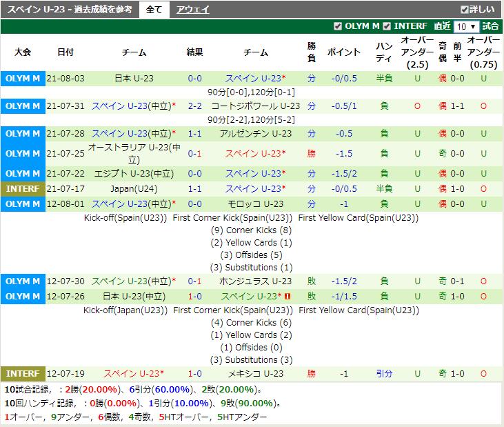Open 1-0 result versus メキシコ U-23
The image size is (504, 427).
[x=195, y=374]
